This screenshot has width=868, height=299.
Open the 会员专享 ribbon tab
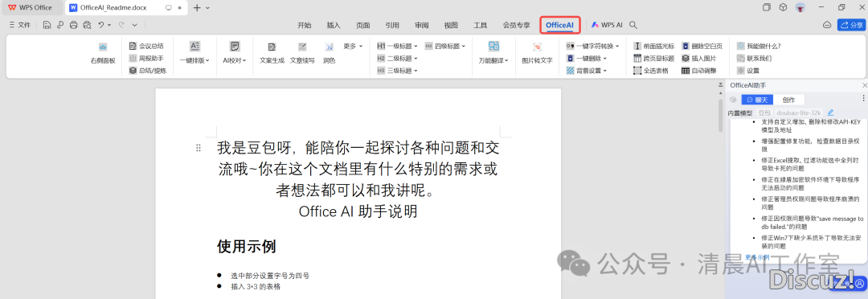click(516, 25)
